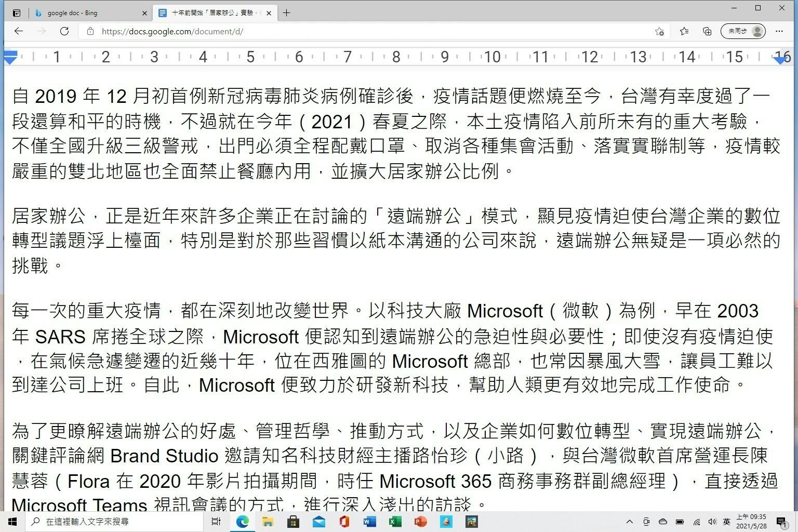
Task: Launch Excel from the taskbar
Action: pyautogui.click(x=395, y=521)
